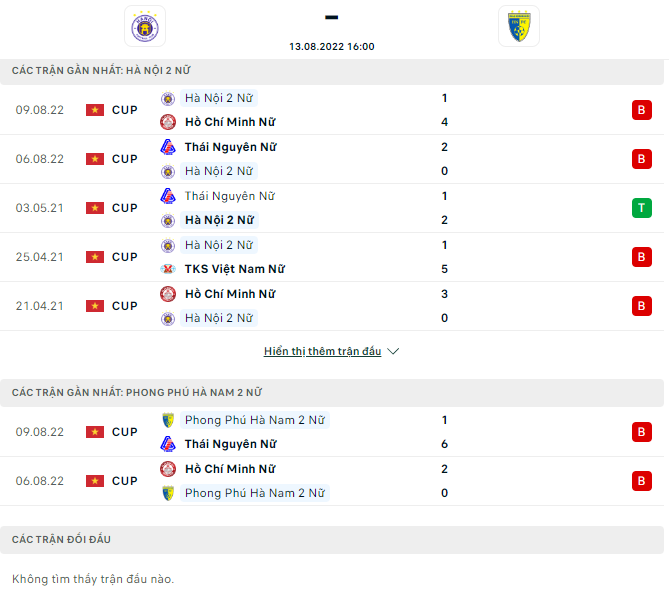The height and width of the screenshot is (593, 669).
Task: Click the red B loss badge in the 25.04.21 row
Action: pos(641,257)
